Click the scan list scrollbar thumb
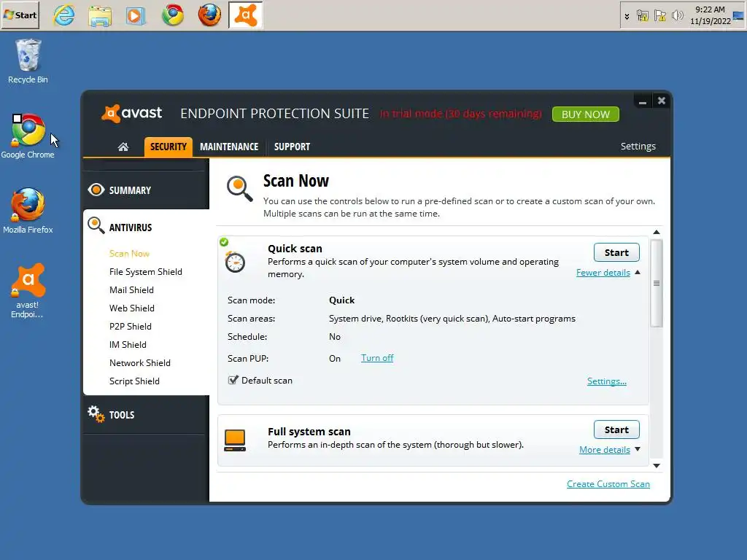Viewport: 747px width, 560px height. click(x=657, y=284)
